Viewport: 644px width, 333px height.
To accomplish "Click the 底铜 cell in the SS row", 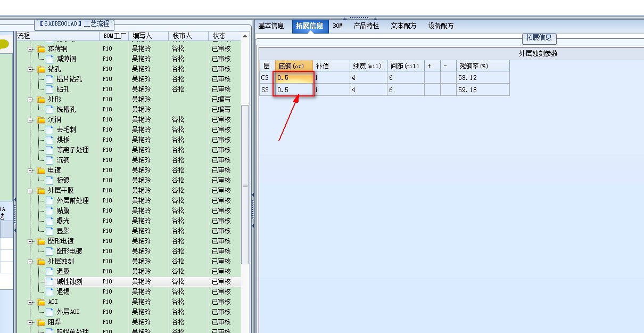I will (x=293, y=90).
